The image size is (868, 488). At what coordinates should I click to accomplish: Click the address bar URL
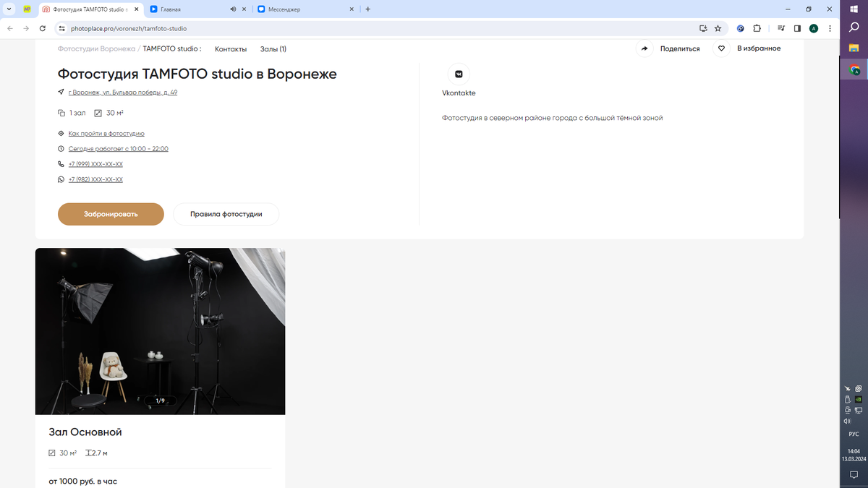pyautogui.click(x=129, y=29)
